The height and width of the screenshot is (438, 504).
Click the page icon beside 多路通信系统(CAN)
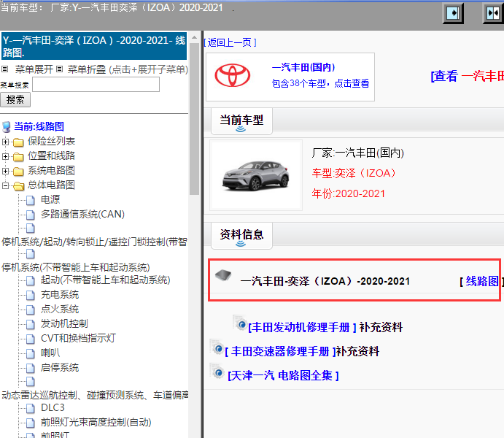click(30, 215)
